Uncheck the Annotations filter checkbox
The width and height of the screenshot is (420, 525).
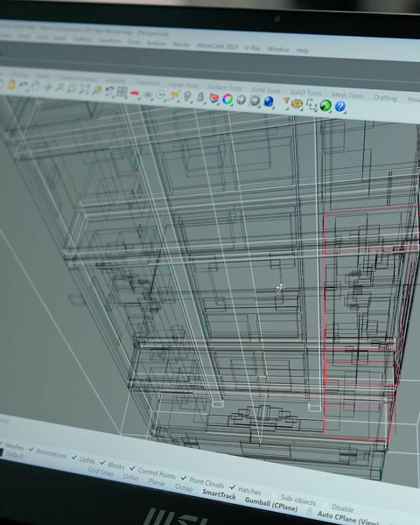click(x=31, y=449)
